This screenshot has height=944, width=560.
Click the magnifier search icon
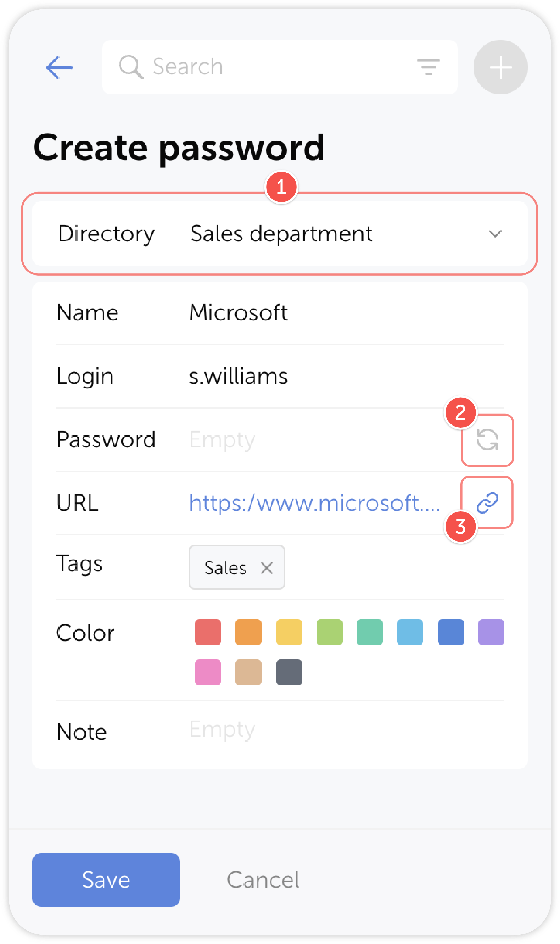click(x=131, y=67)
